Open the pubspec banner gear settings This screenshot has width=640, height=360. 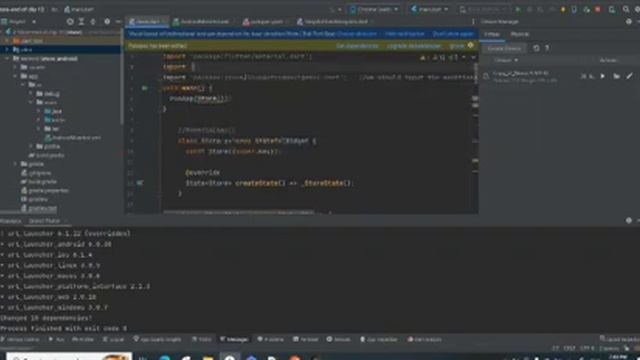coord(470,46)
